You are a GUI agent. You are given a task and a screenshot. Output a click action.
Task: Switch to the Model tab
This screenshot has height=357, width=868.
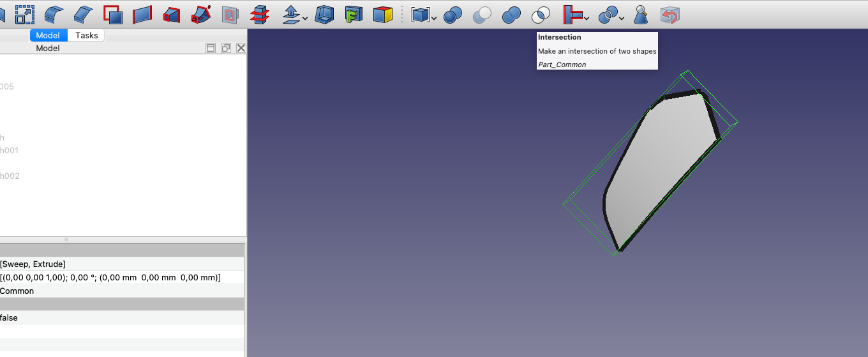click(48, 35)
